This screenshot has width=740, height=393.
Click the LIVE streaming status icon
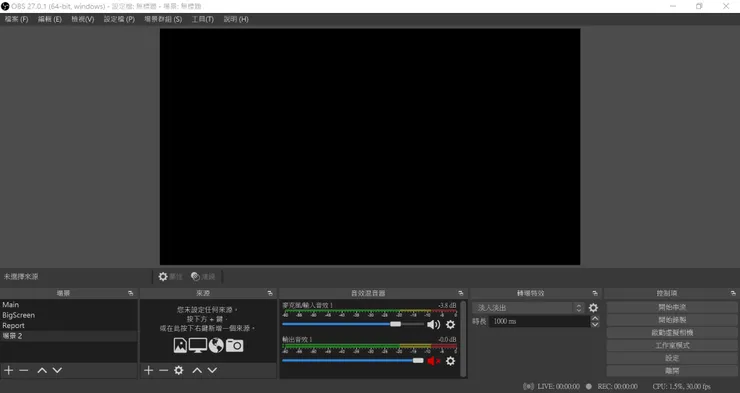click(529, 386)
